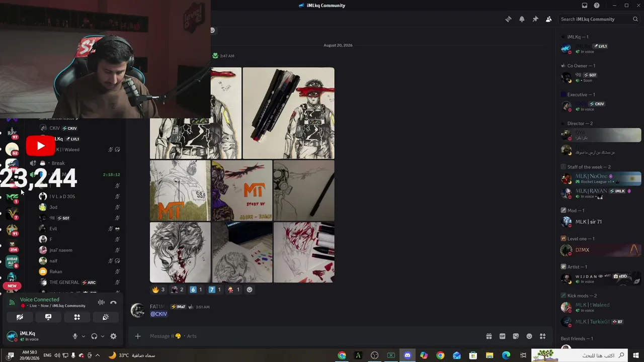Click the search magnifier icon
644x362 pixels.
[635, 19]
